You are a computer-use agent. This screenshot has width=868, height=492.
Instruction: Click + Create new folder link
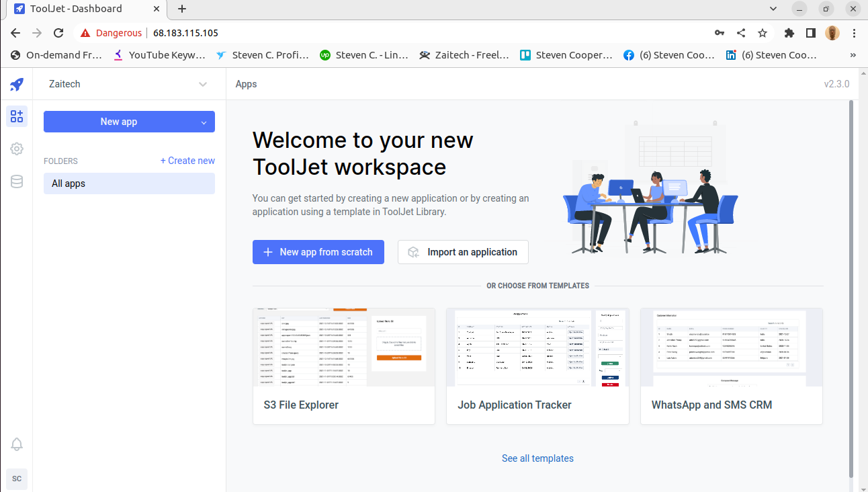pyautogui.click(x=187, y=161)
